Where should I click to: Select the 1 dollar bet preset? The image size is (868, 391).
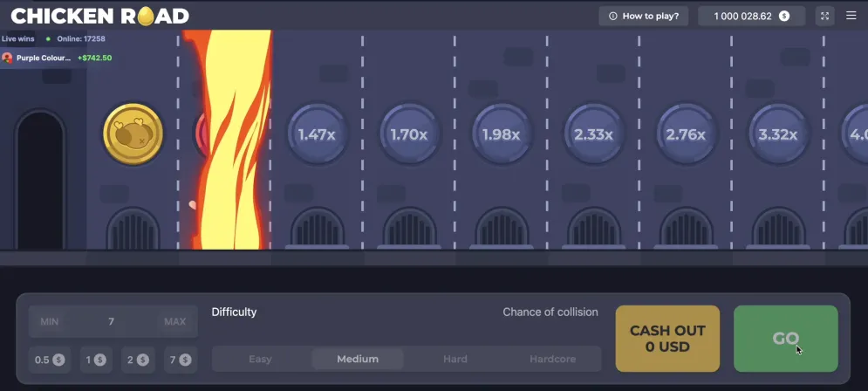click(96, 360)
